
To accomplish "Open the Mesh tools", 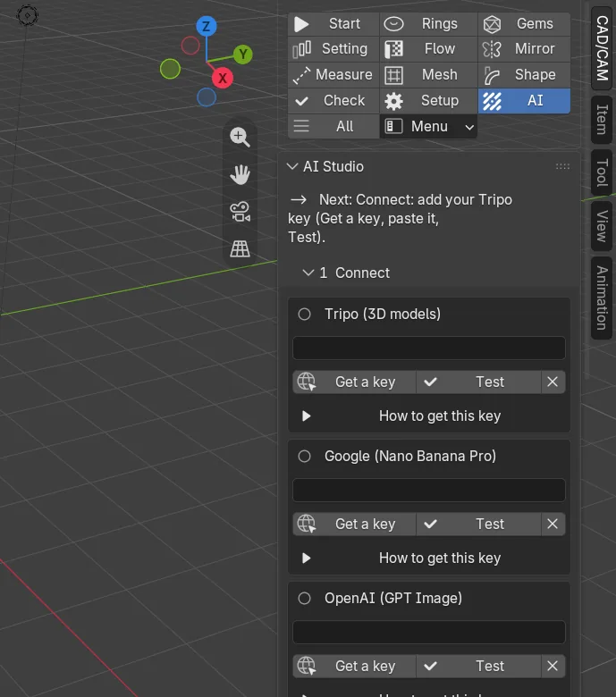I will point(429,75).
